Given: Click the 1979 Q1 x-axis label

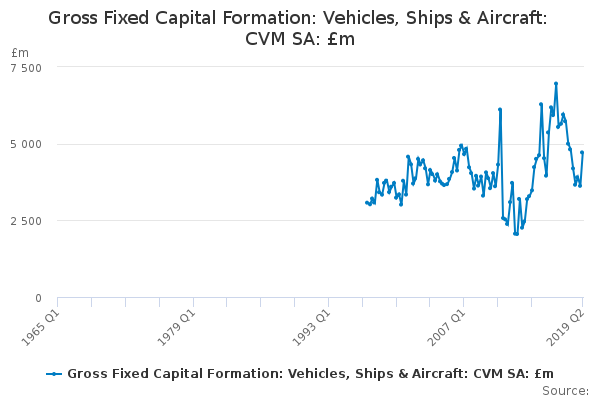Looking at the screenshot, I should tap(176, 327).
